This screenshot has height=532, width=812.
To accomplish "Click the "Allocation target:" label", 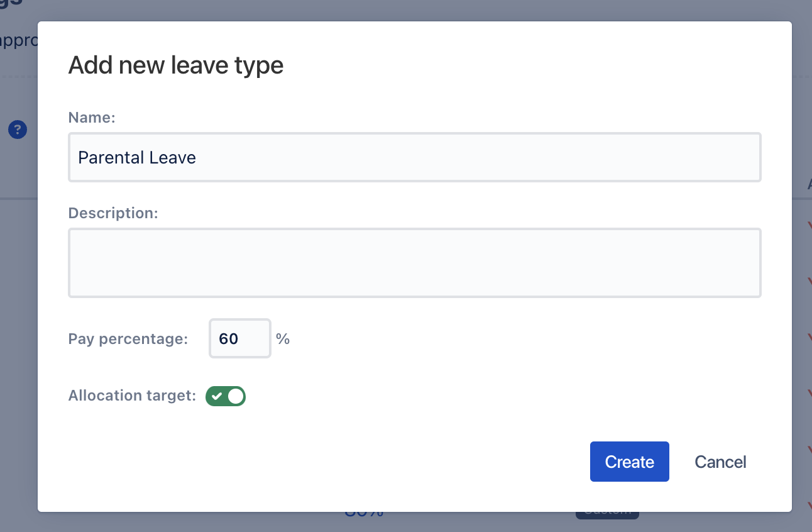I will coord(133,396).
